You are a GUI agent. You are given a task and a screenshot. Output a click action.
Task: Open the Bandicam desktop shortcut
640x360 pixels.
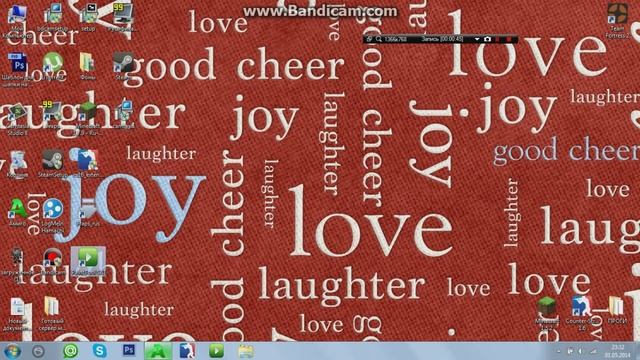point(52,261)
